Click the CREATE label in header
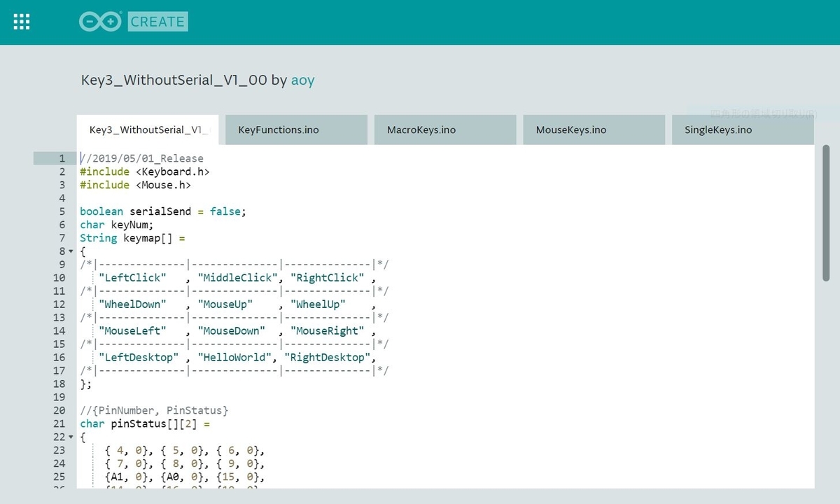Viewport: 840px width, 504px height. pos(157,22)
